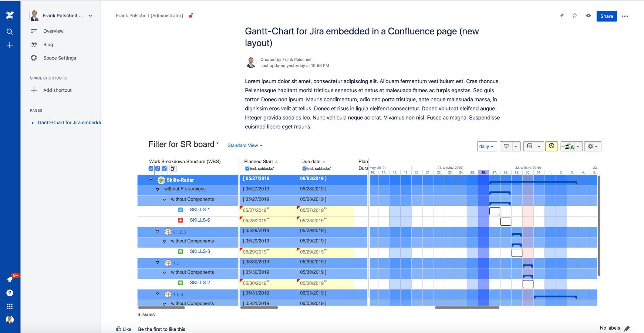This screenshot has width=644, height=333.
Task: Open the Filter for SR board dropdown
Action: [183, 144]
